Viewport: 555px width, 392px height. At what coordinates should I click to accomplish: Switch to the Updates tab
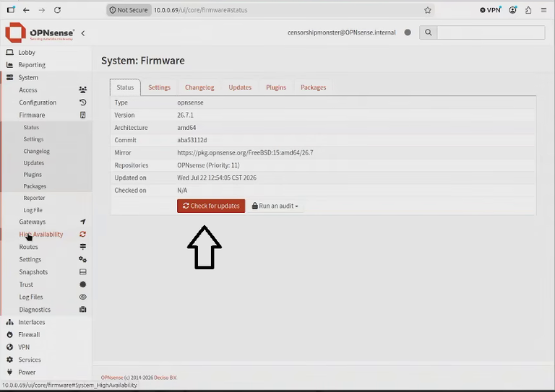tap(240, 87)
